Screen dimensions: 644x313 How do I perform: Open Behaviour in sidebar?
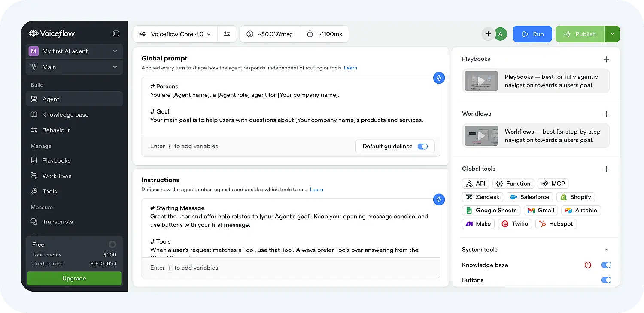point(74,130)
